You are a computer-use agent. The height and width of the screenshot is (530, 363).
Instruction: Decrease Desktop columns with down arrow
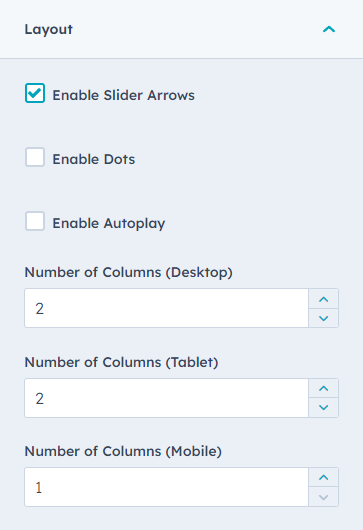tap(323, 318)
